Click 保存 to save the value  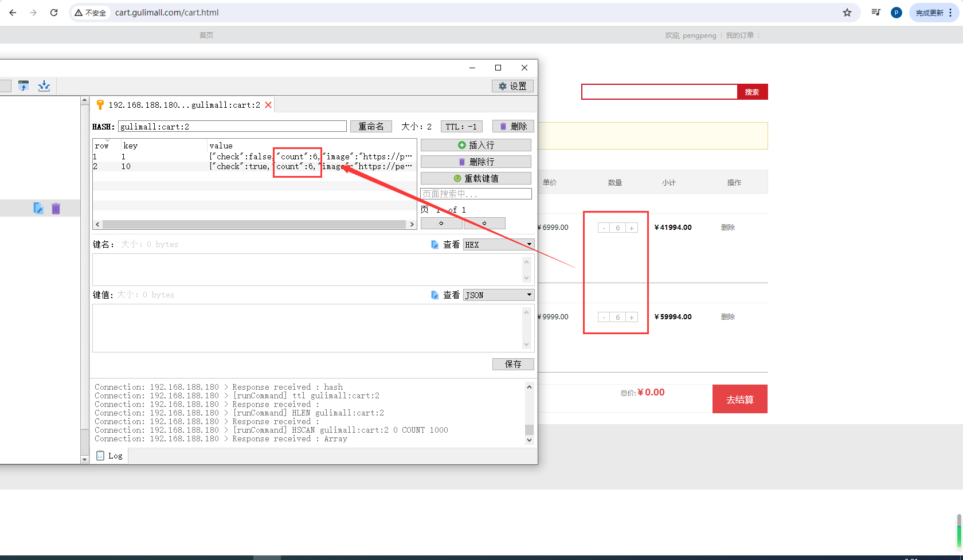[x=513, y=364]
